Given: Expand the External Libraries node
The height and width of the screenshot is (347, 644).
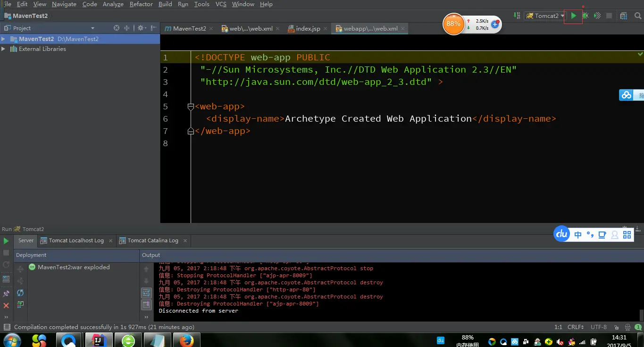Looking at the screenshot, I should tap(4, 49).
